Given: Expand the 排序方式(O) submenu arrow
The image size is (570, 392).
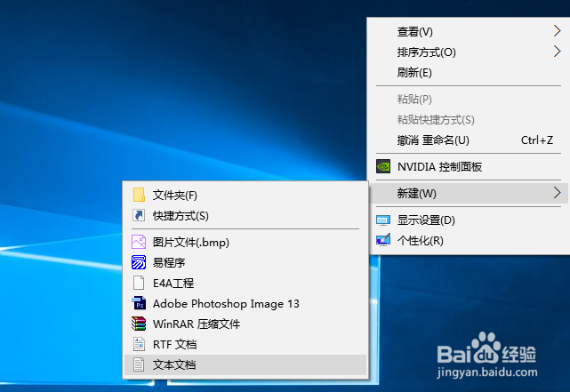Looking at the screenshot, I should point(557,52).
